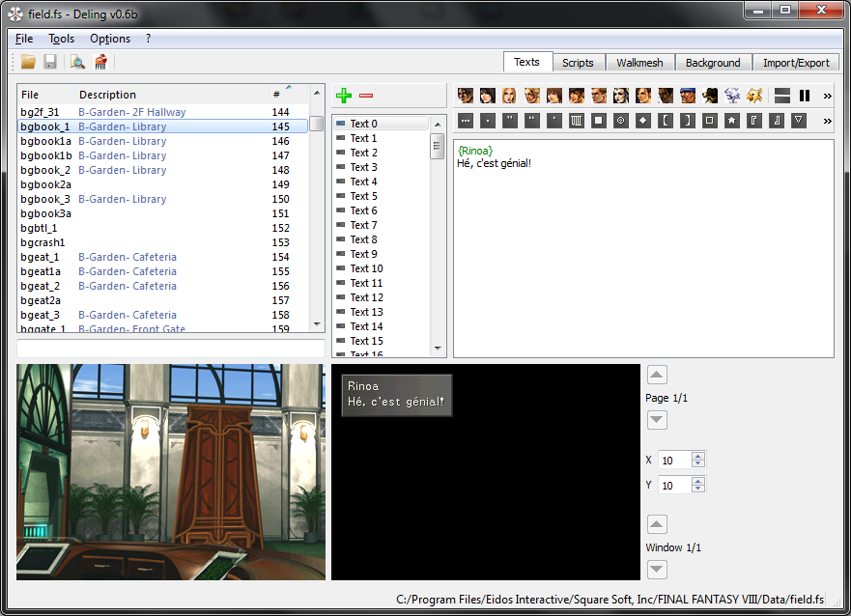The height and width of the screenshot is (616, 851).
Task: Click the pause bars icon
Action: tap(805, 96)
